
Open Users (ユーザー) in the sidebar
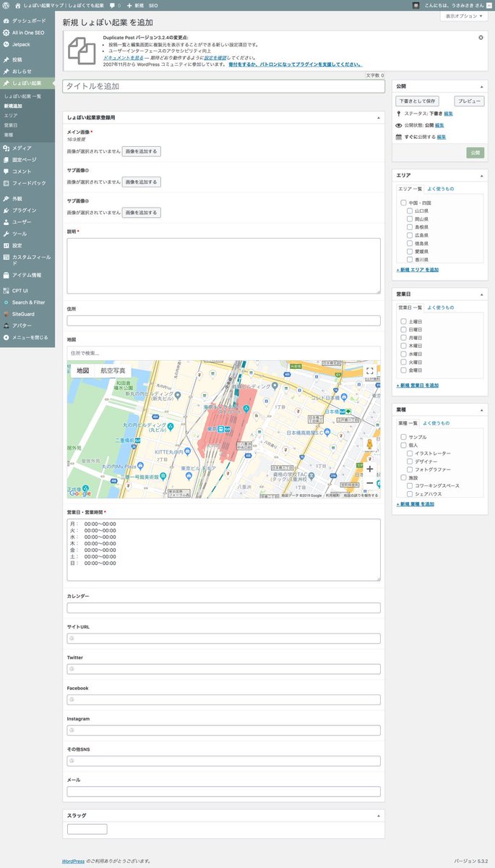[27, 222]
